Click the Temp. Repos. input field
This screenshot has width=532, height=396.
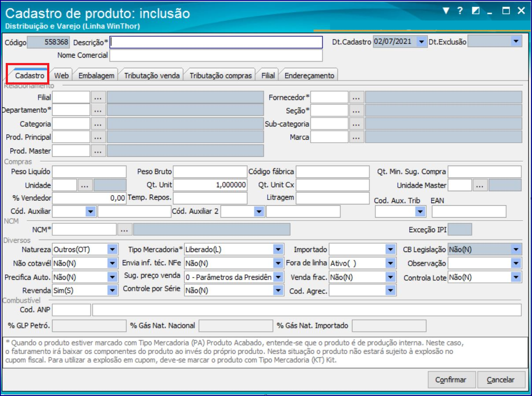[x=210, y=199]
